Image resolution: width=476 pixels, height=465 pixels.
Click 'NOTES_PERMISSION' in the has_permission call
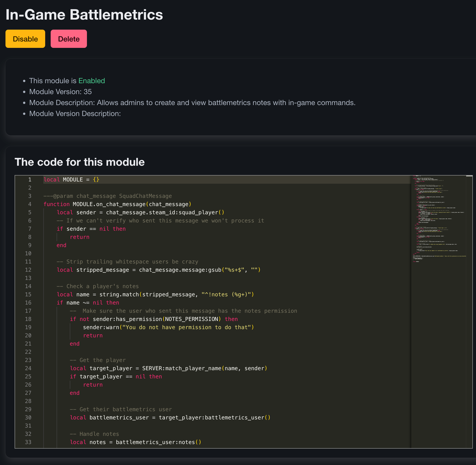click(191, 319)
